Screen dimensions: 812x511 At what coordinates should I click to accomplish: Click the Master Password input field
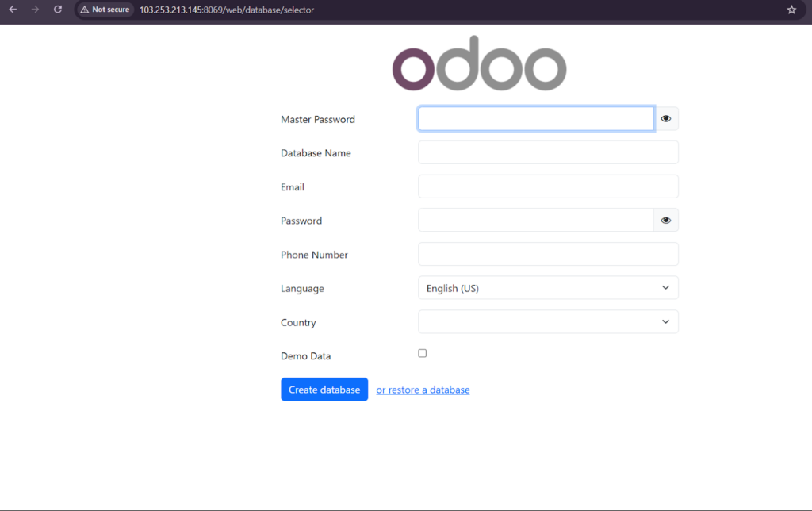(x=535, y=117)
